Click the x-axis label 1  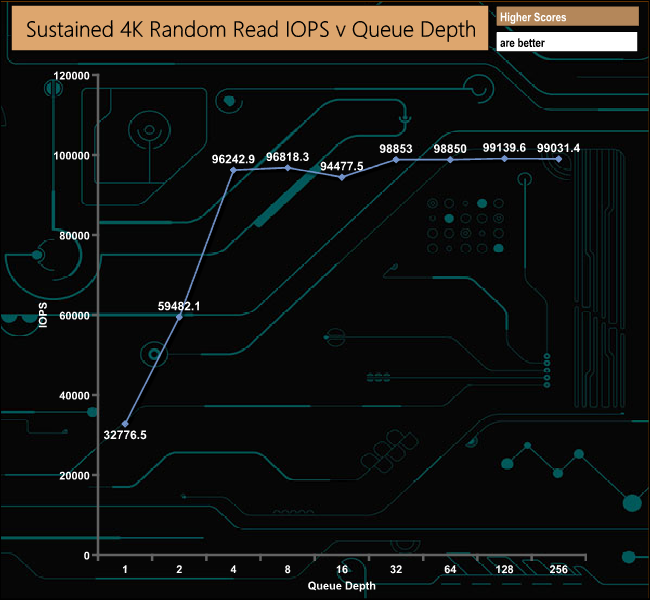(x=125, y=570)
